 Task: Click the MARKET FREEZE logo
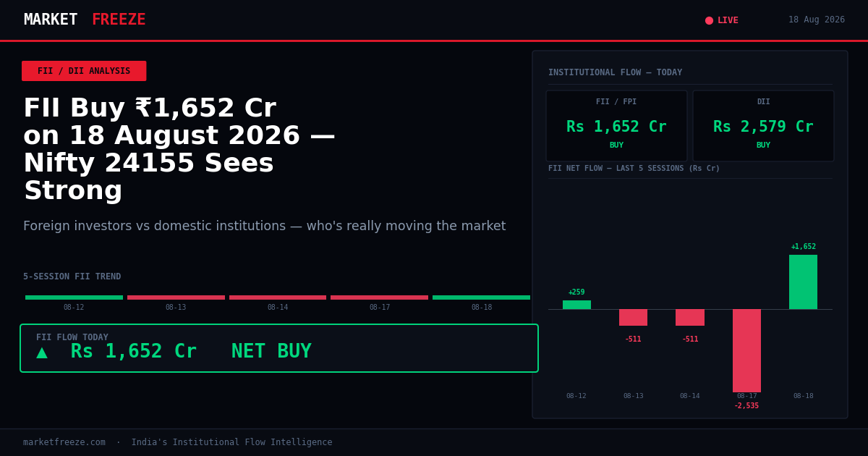point(85,20)
